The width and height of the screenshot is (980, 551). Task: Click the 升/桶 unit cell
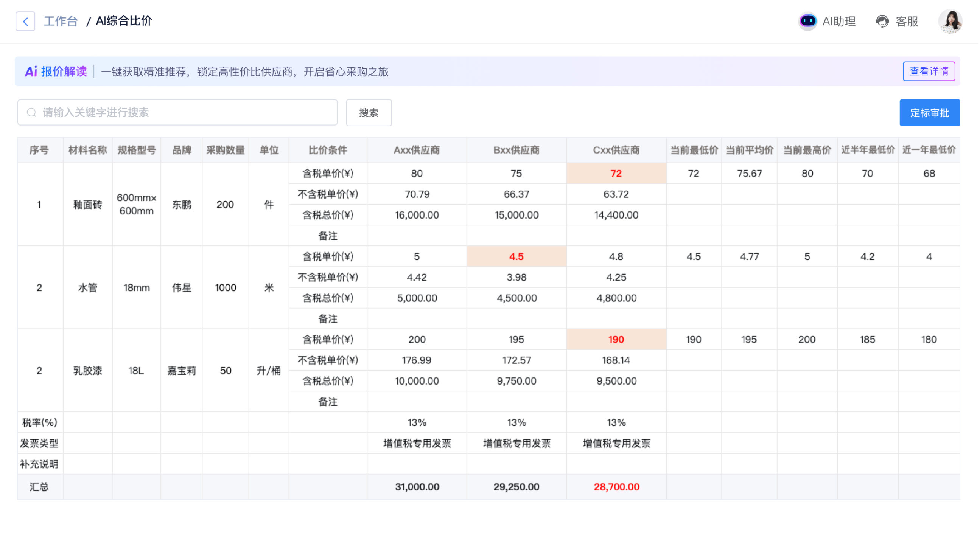pyautogui.click(x=269, y=371)
